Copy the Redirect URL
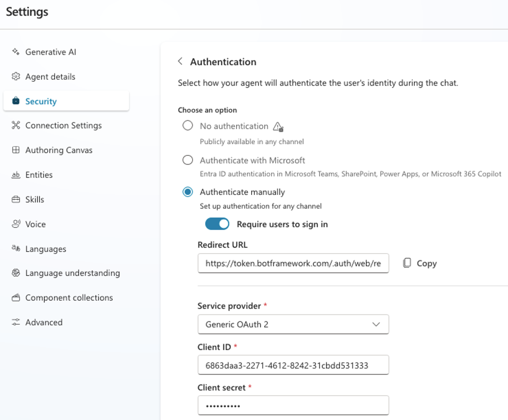The height and width of the screenshot is (420, 508). [419, 263]
